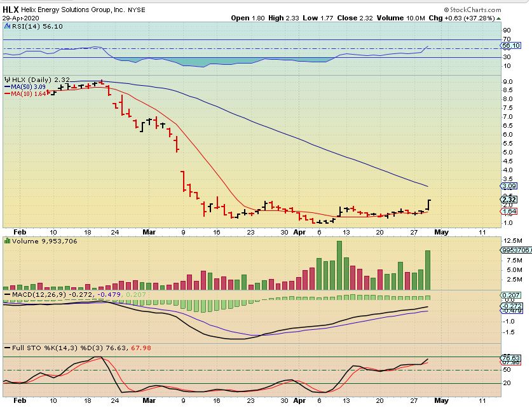Click the Chg +0.63 (+37.28%) value
Screen dimensions: 532x408
click(x=461, y=18)
